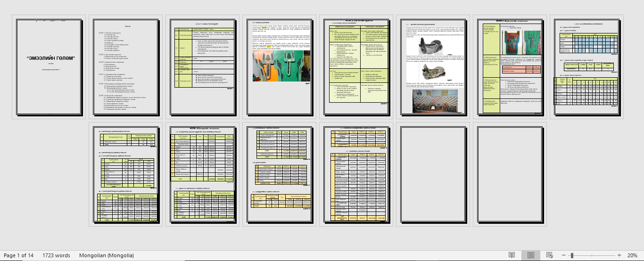Select the Print Layout view icon

[531, 255]
